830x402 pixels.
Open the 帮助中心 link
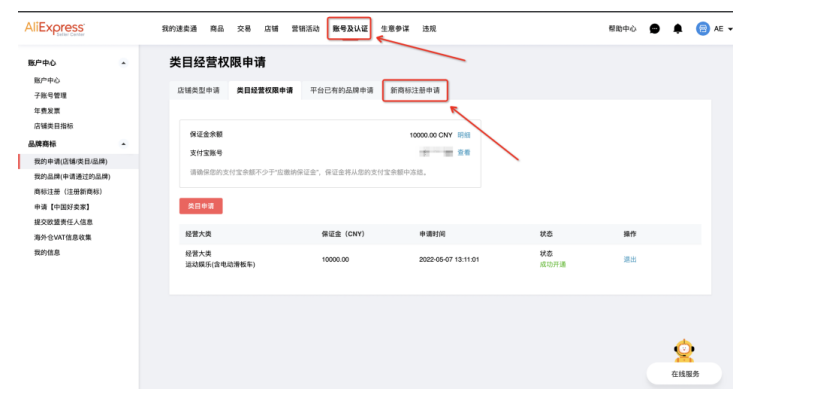coord(622,29)
